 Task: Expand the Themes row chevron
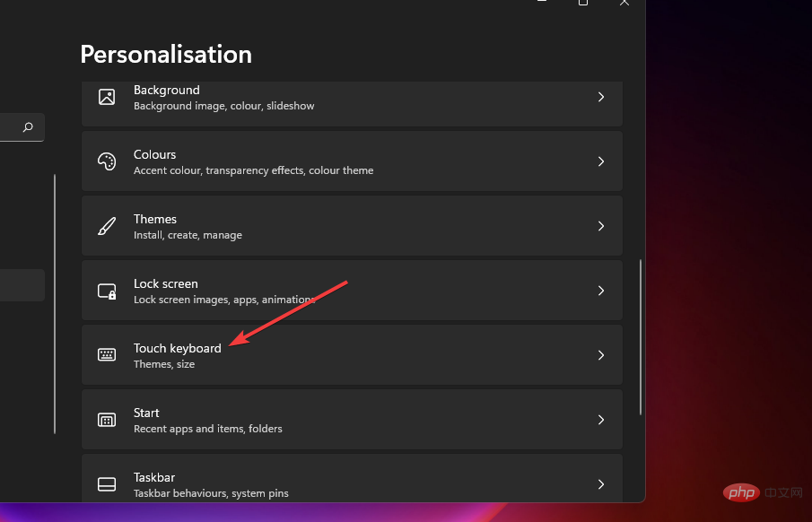click(x=601, y=226)
